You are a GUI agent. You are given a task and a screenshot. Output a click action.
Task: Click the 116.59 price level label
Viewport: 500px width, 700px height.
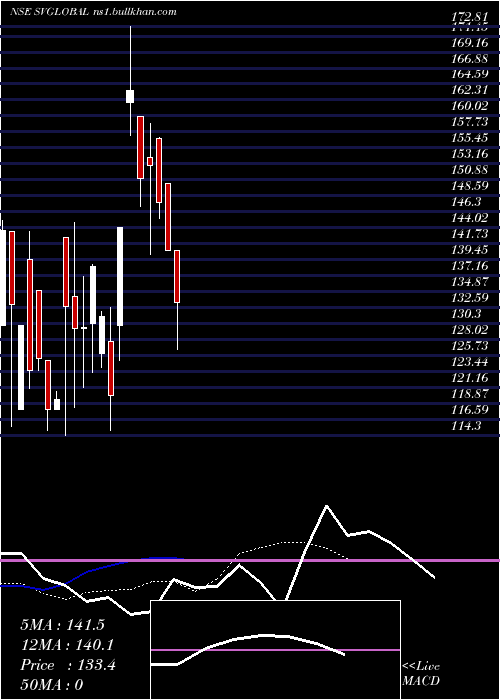470,410
